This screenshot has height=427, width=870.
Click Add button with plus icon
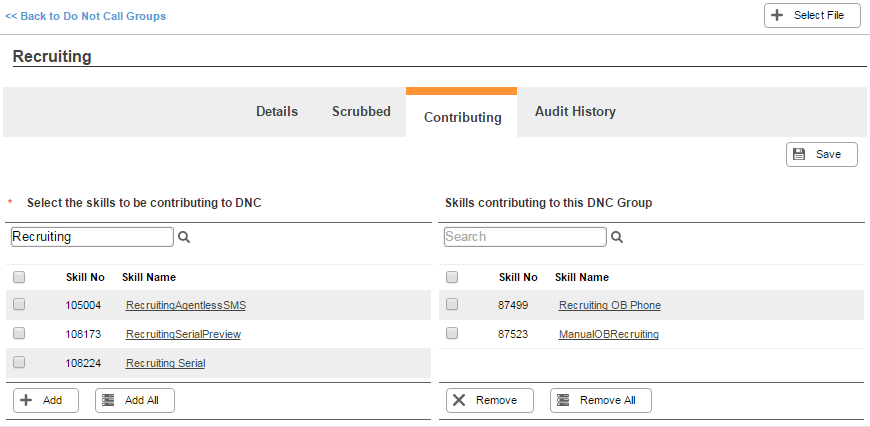coord(45,400)
